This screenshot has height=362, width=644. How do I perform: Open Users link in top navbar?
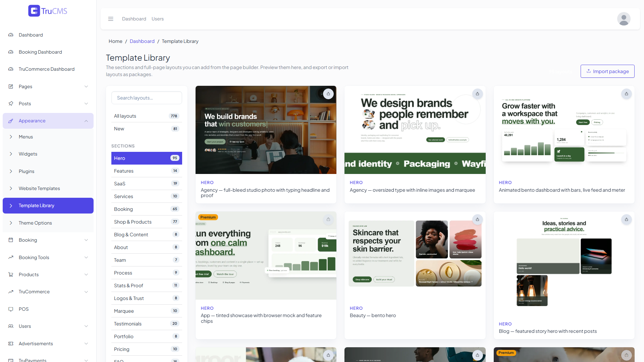point(158,19)
